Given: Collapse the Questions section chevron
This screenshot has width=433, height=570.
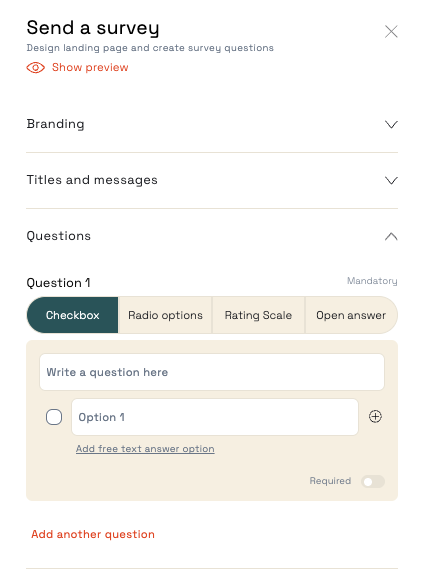Looking at the screenshot, I should coord(391,237).
